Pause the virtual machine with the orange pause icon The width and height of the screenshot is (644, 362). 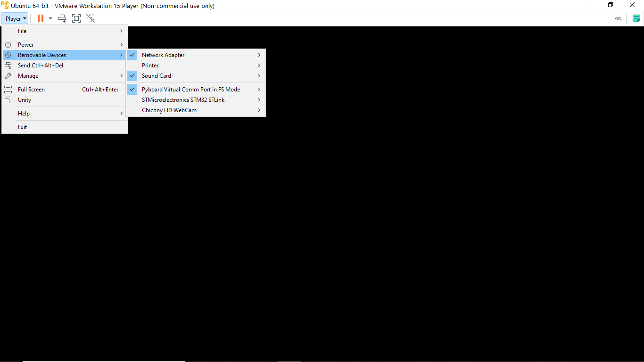tap(41, 18)
